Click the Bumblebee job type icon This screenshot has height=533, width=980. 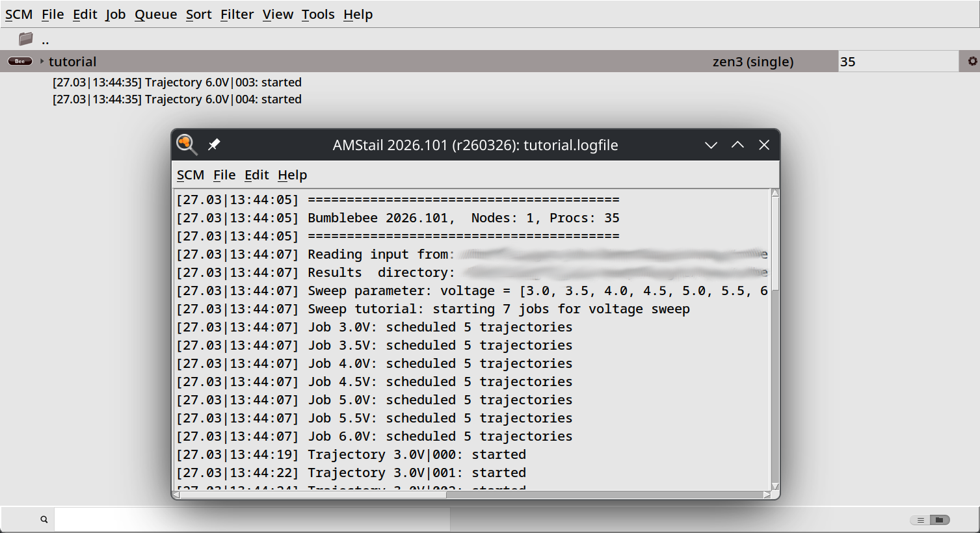point(20,61)
